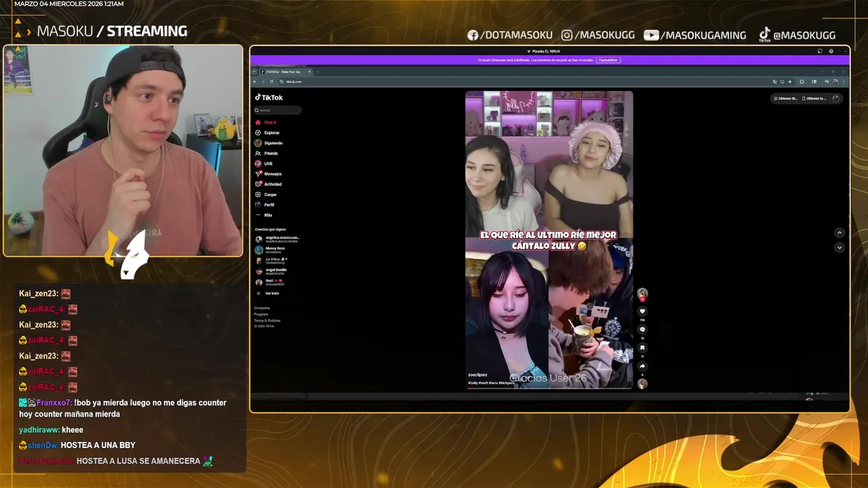The image size is (868, 488).
Task: Open the Program footer link
Action: point(261,314)
